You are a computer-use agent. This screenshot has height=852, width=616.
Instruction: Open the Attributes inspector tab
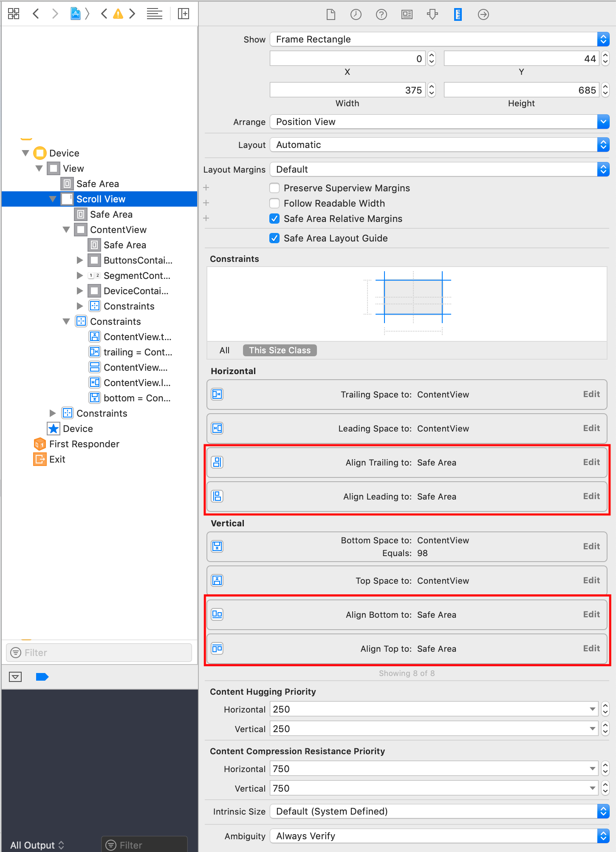coord(432,14)
